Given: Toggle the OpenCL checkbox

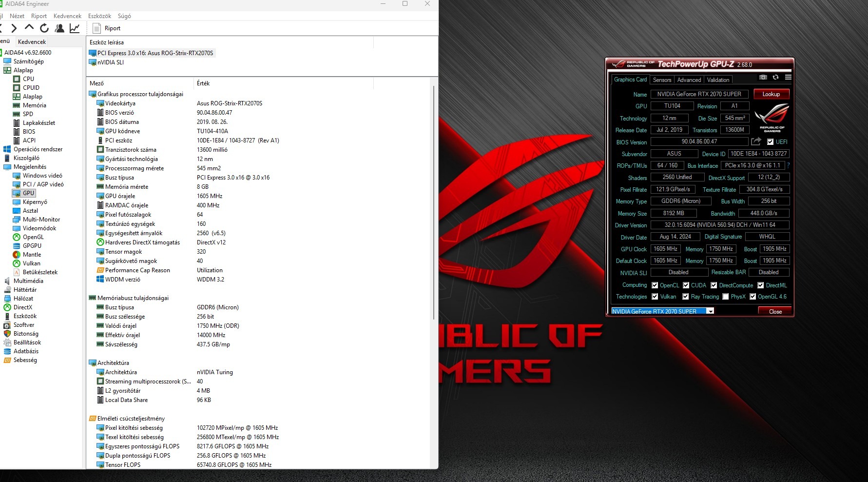Looking at the screenshot, I should point(655,285).
